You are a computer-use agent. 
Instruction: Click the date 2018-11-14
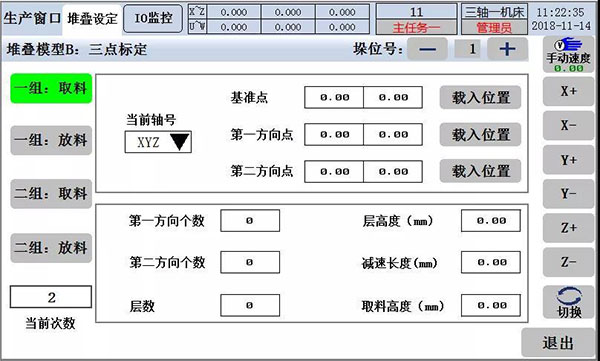[x=561, y=26]
